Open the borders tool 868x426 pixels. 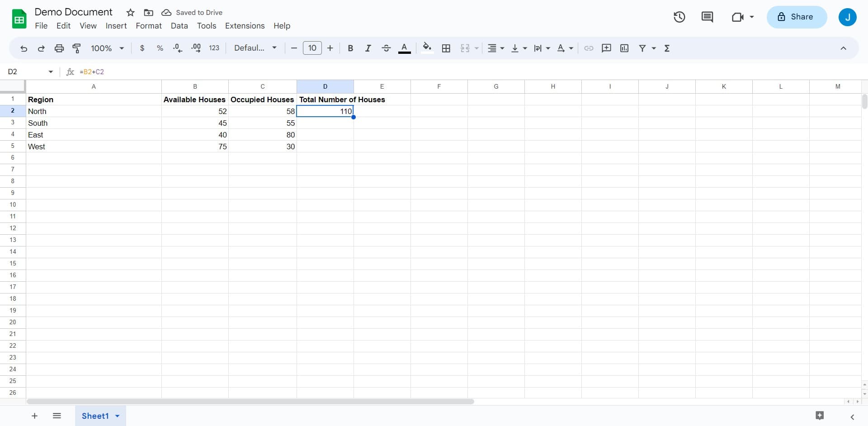[446, 48]
